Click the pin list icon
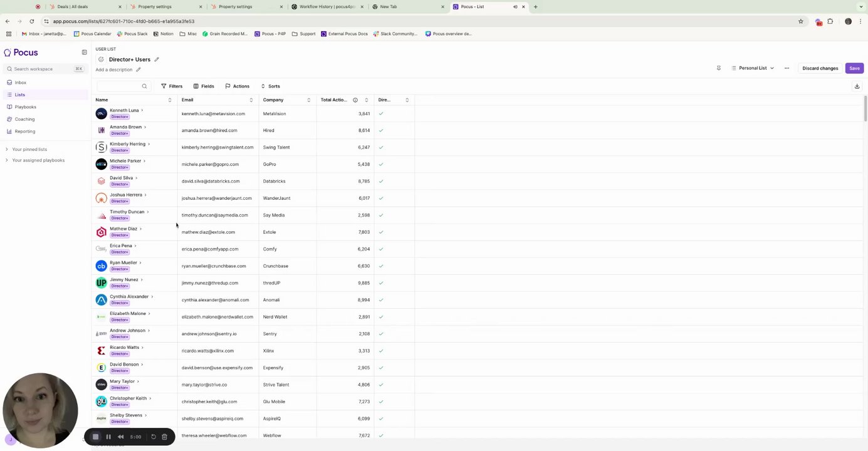This screenshot has width=868, height=451. [718, 68]
